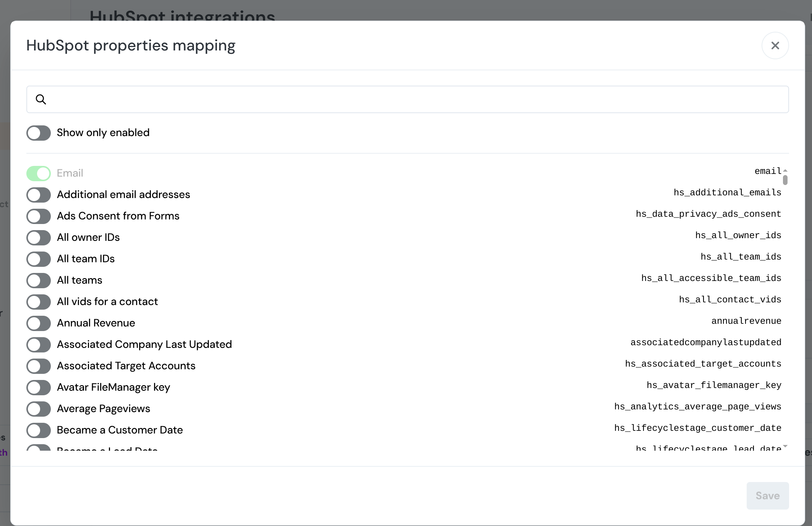The width and height of the screenshot is (812, 526).
Task: Click the Save button
Action: (767, 496)
